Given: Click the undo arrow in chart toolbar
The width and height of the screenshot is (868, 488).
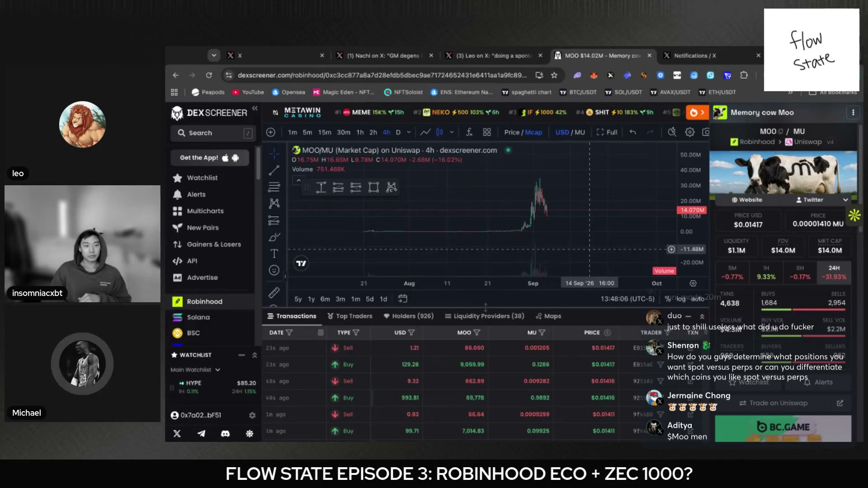Looking at the screenshot, I should click(x=633, y=132).
